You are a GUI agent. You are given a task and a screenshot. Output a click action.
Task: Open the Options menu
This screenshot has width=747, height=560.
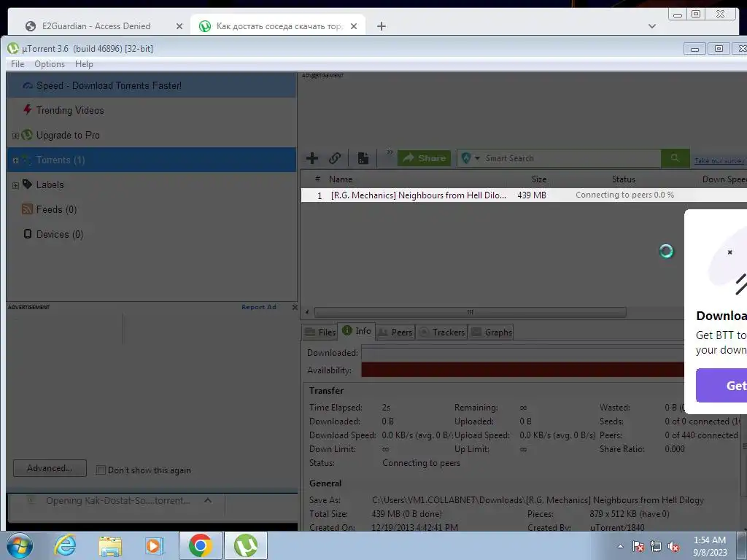coord(50,64)
